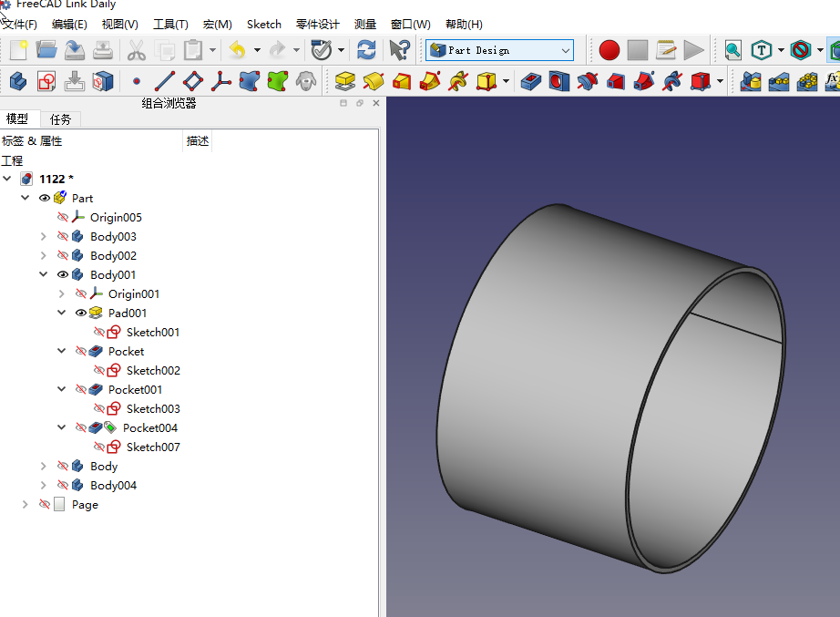Screen dimensions: 840x617
Task: Click the Create Sketch icon
Action: pyautogui.click(x=46, y=81)
